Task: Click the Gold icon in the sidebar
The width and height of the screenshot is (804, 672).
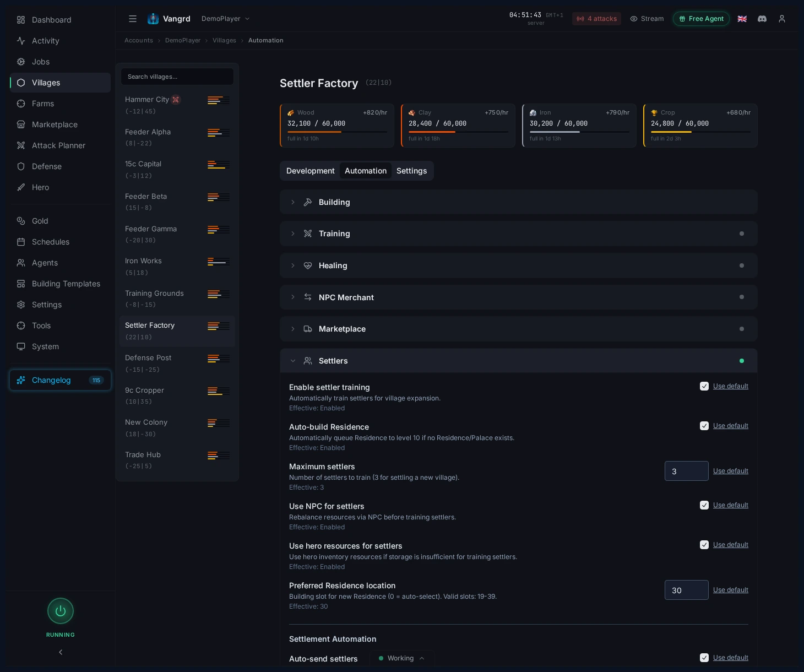Action: 21,221
